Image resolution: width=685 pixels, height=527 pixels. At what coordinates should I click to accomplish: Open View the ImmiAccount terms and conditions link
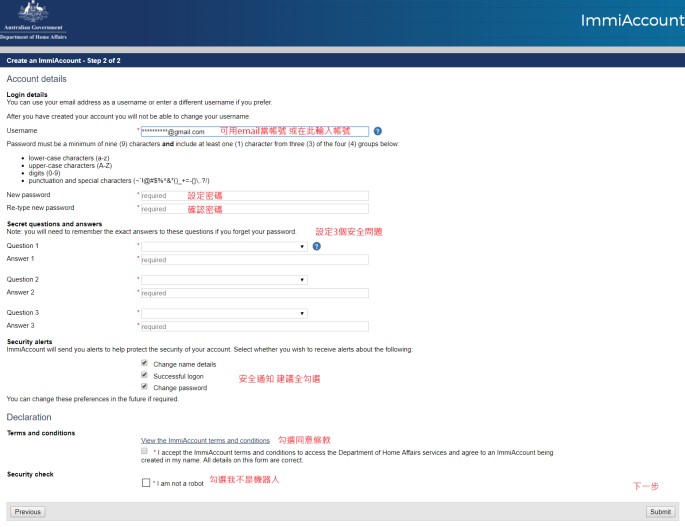[205, 440]
